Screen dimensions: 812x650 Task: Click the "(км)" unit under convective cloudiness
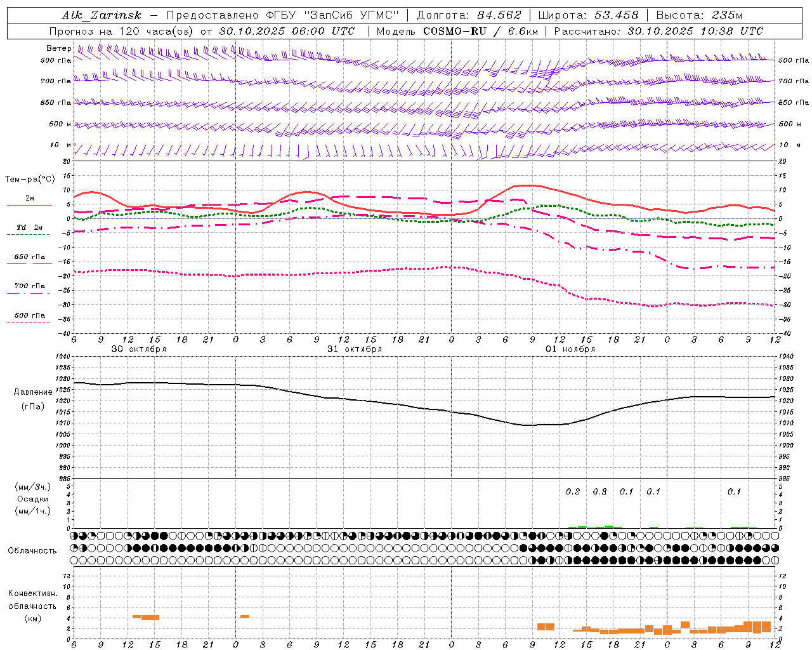tap(33, 618)
